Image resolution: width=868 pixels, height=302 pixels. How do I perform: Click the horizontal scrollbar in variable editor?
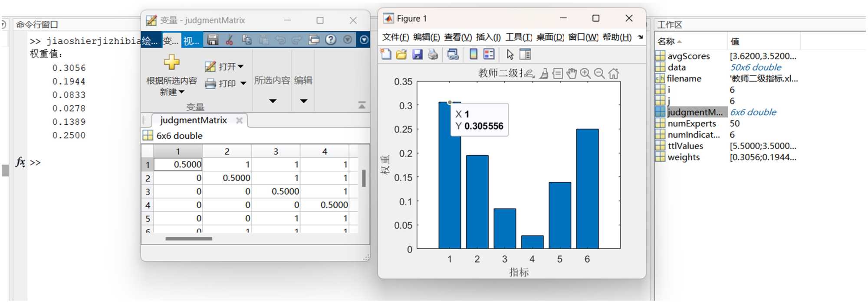tap(189, 238)
